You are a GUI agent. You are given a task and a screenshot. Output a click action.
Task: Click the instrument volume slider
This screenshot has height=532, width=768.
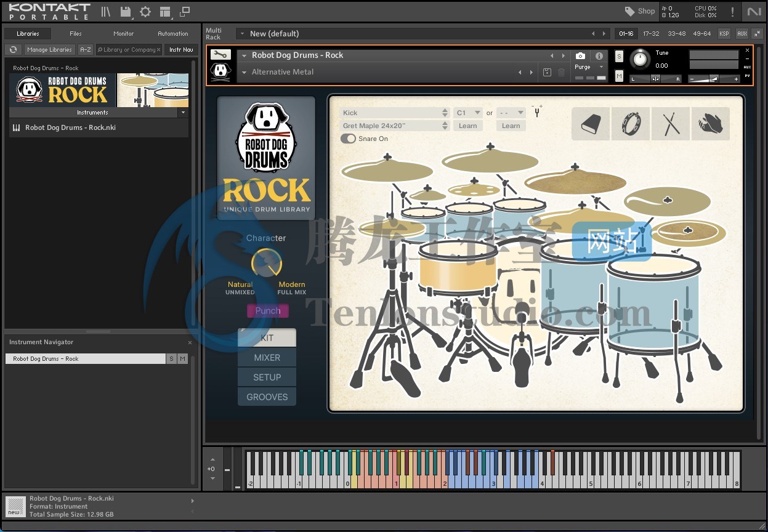[x=714, y=79]
